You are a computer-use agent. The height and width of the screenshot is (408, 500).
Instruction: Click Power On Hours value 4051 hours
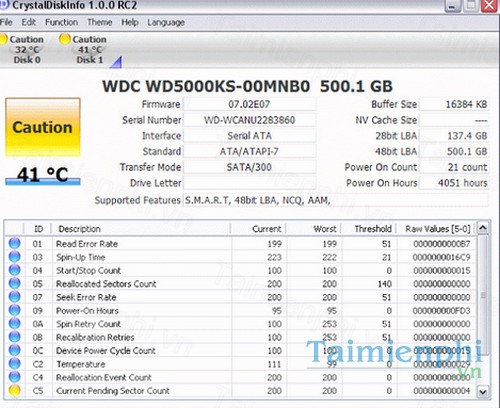point(454,183)
